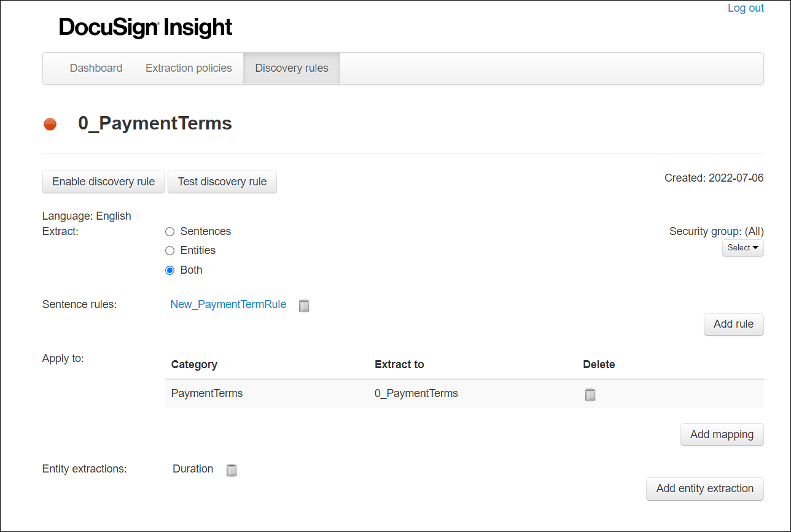Click the red status indicator beside 0_PaymentTerms

click(50, 123)
